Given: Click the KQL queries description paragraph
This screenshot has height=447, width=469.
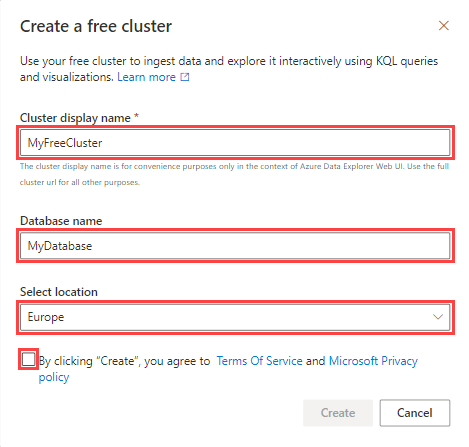Looking at the screenshot, I should point(229,69).
